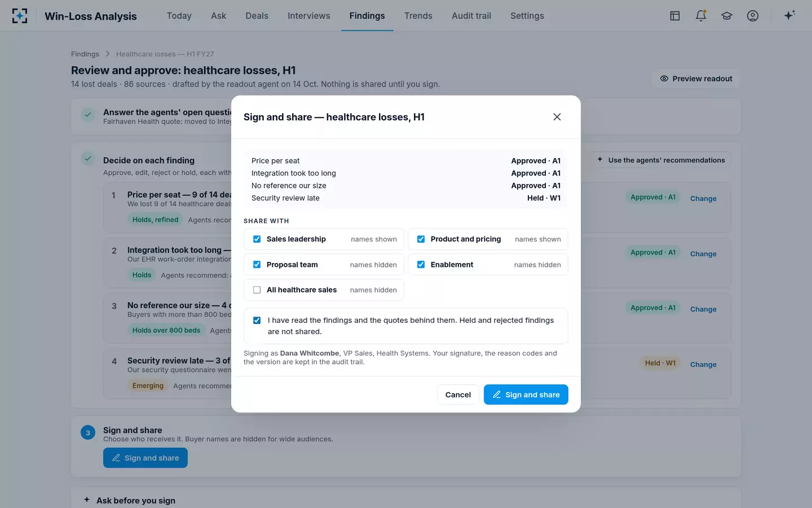The width and height of the screenshot is (812, 508).
Task: Click Change for Integration took too long finding
Action: click(x=703, y=254)
